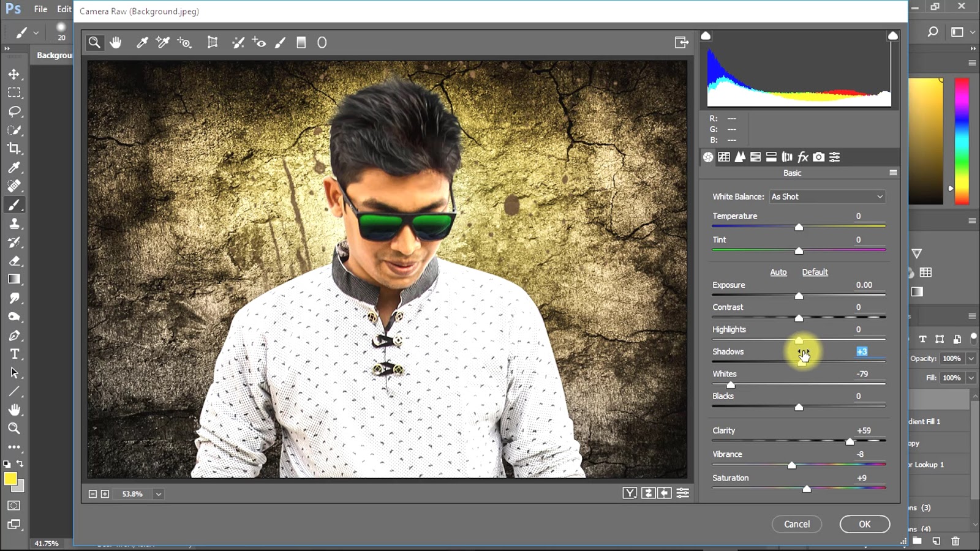
Task: Toggle the highlight clipping warning on histogram
Action: pyautogui.click(x=893, y=36)
